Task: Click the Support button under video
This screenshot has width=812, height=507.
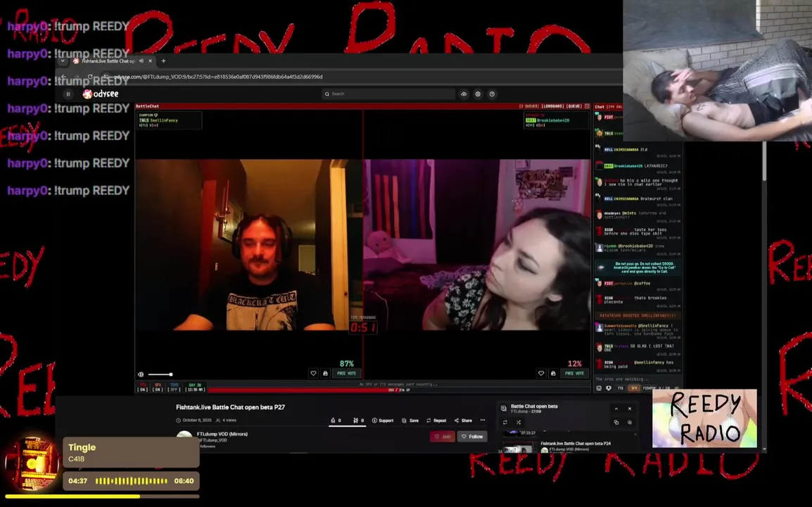Action: 383,420
